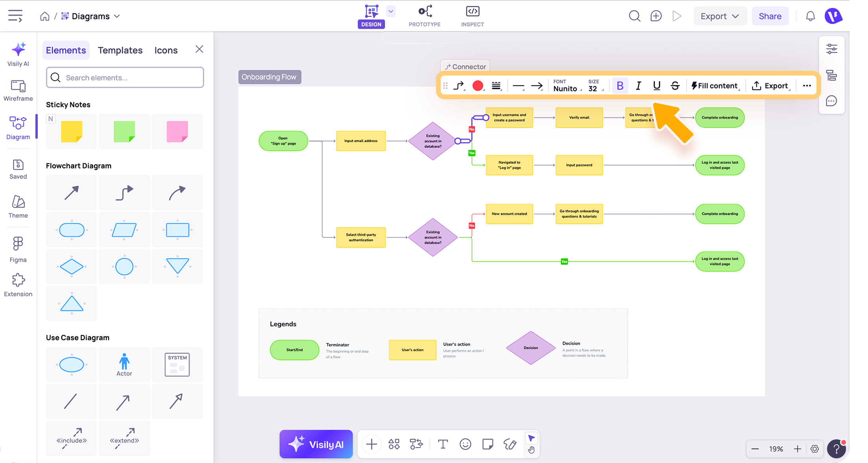The image size is (868, 463).
Task: Open the properties sliders panel icon
Action: 832,49
